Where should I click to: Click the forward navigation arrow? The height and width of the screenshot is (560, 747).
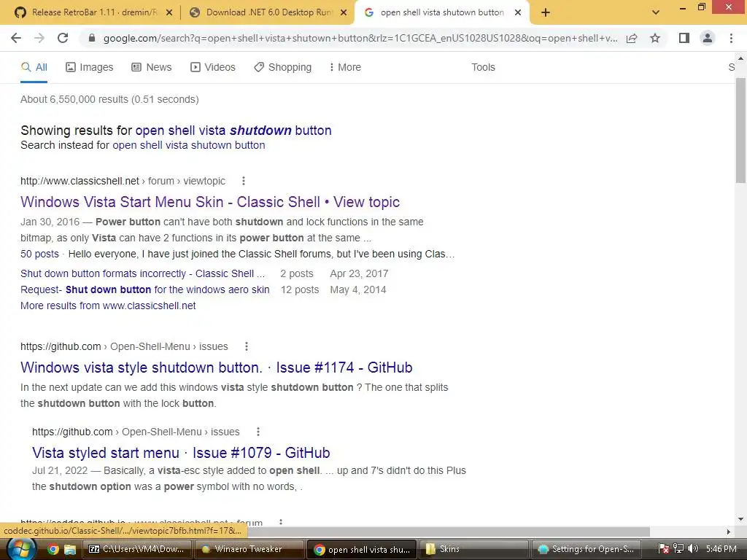[39, 38]
